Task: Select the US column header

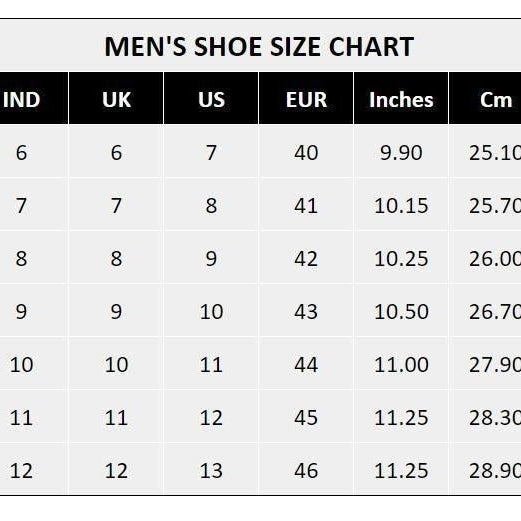Action: pyautogui.click(x=211, y=98)
